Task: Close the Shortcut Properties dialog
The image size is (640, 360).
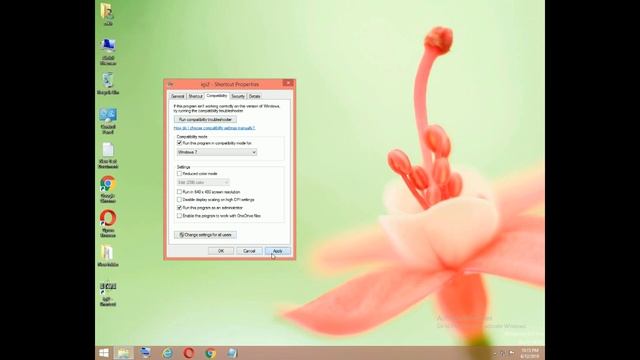Action: tap(288, 83)
